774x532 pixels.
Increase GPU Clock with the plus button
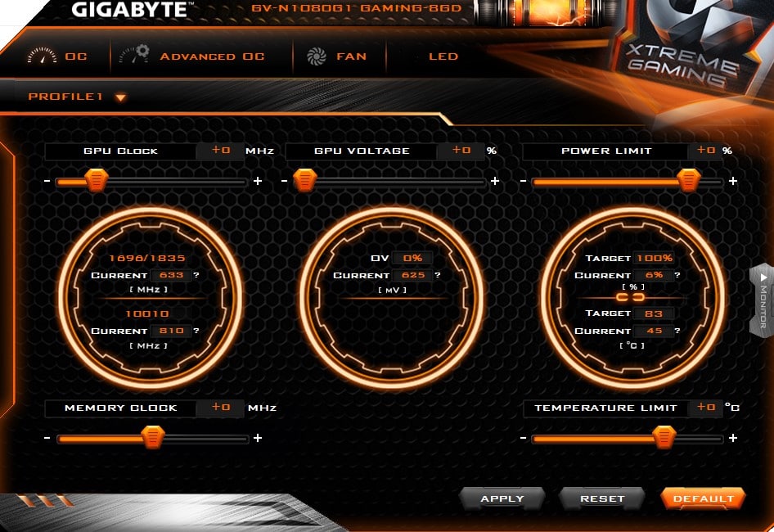258,181
